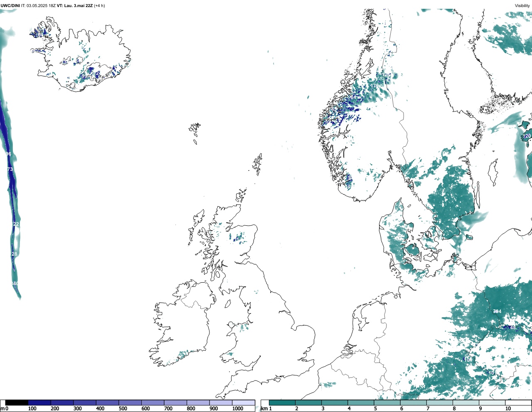Click the '73' value label on Atlantic band

pos(10,169)
